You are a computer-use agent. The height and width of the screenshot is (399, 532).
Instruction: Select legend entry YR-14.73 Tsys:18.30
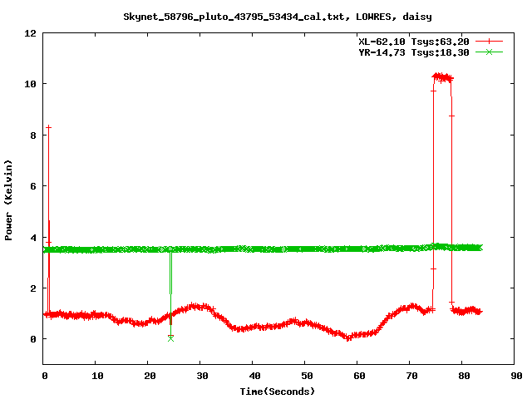(414, 52)
